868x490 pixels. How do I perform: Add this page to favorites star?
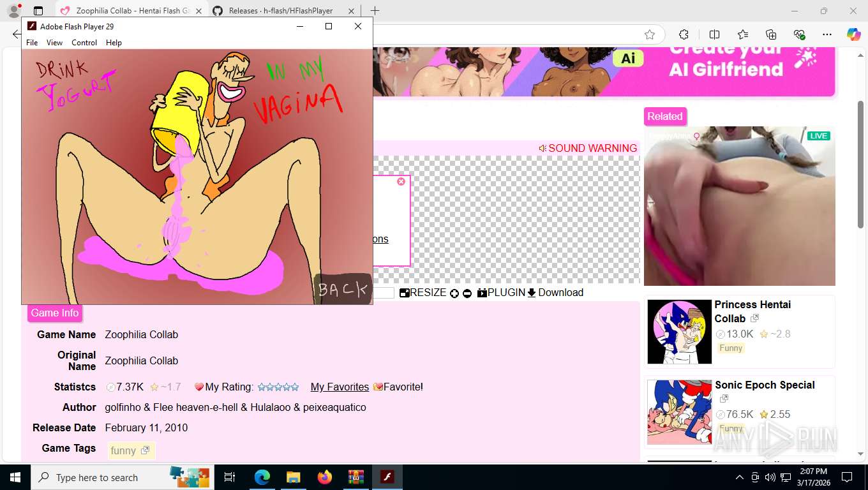[650, 34]
